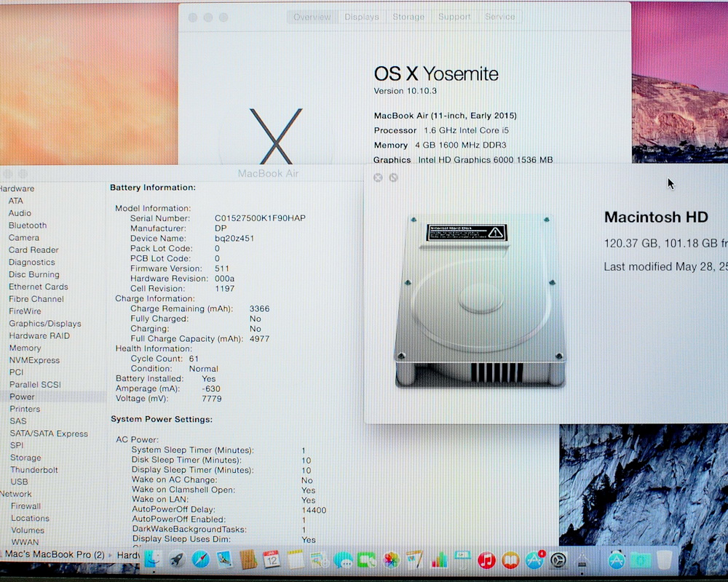Select PCI in the sidebar
728x582 pixels.
[16, 372]
